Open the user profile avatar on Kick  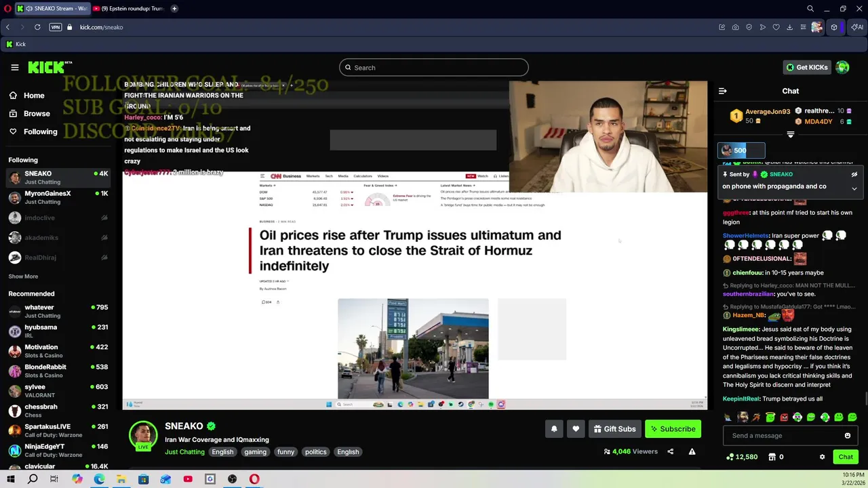(x=842, y=67)
